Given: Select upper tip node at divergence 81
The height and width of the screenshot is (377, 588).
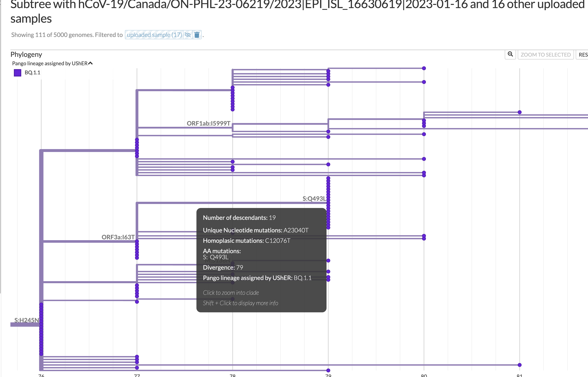Looking at the screenshot, I should [x=519, y=112].
